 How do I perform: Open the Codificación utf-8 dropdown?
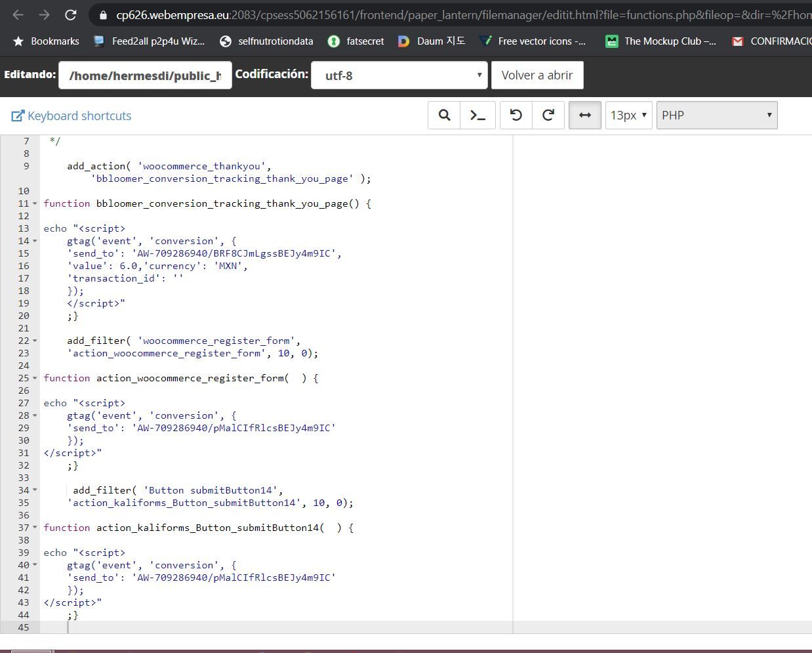399,75
